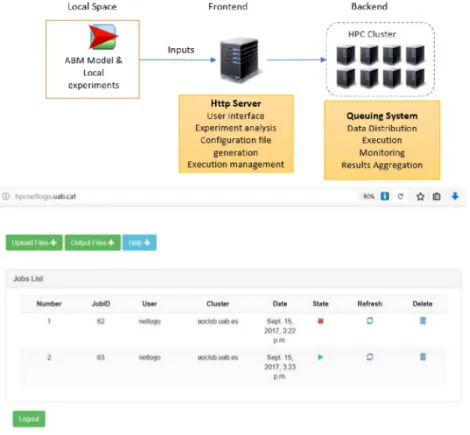
Task: Click the HPC Cluster label
Action: tap(372, 34)
